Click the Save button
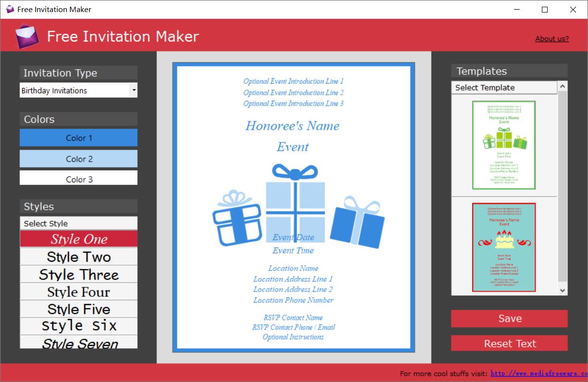This screenshot has height=382, width=588. pos(509,318)
